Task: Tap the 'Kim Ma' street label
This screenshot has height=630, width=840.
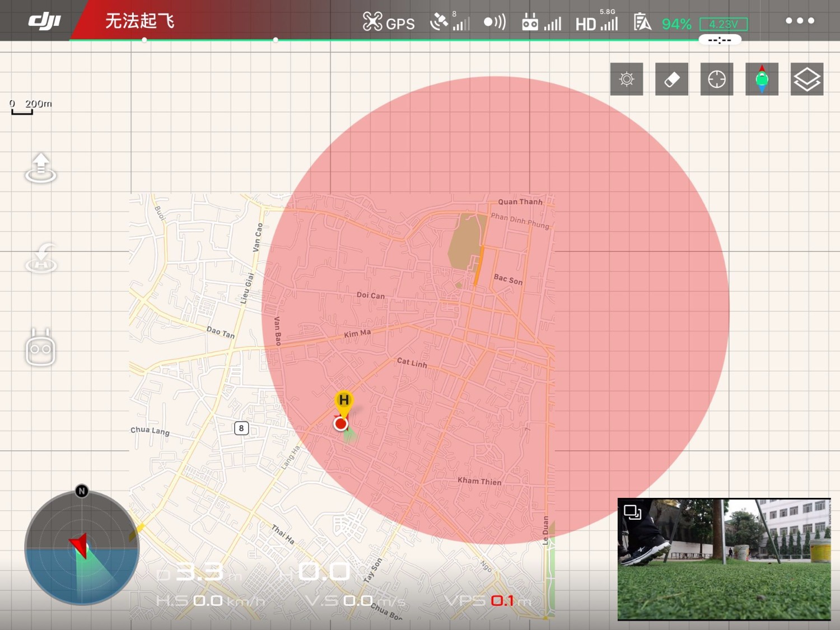Action: tap(357, 334)
